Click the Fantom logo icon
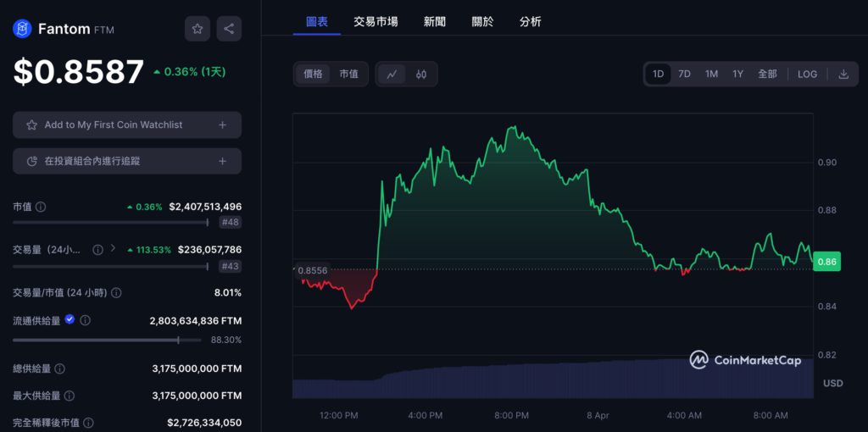868x432 pixels. 22,29
